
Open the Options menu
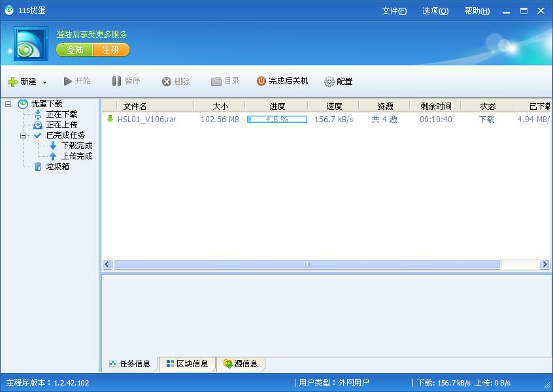pyautogui.click(x=435, y=11)
